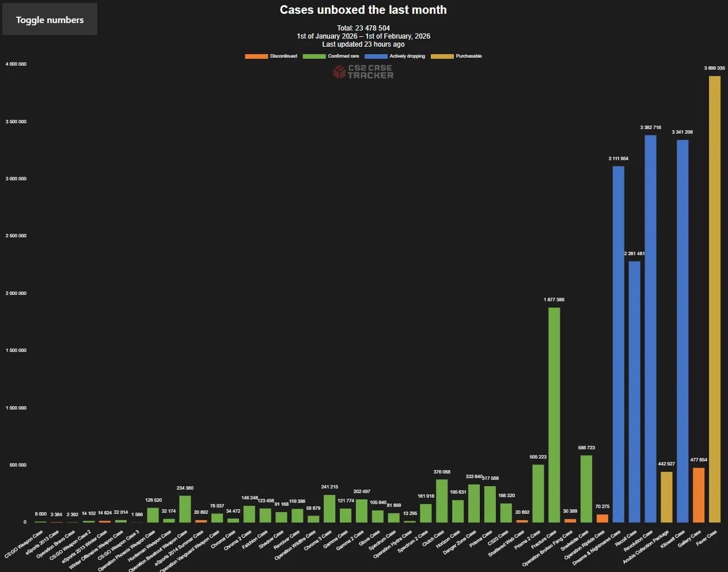The height and width of the screenshot is (572, 728).
Task: Click the 'Operation Hydra Case' axis label
Action: [x=393, y=544]
